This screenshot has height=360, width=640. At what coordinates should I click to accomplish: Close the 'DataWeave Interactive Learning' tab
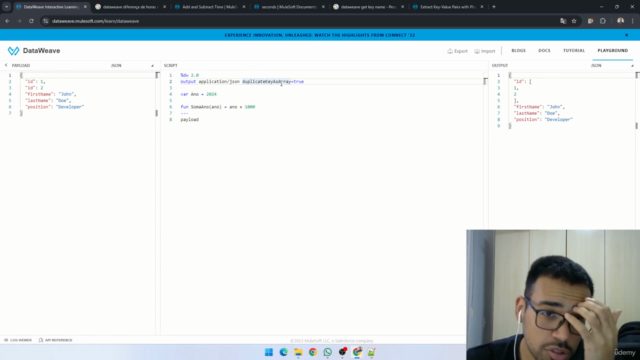(x=85, y=7)
